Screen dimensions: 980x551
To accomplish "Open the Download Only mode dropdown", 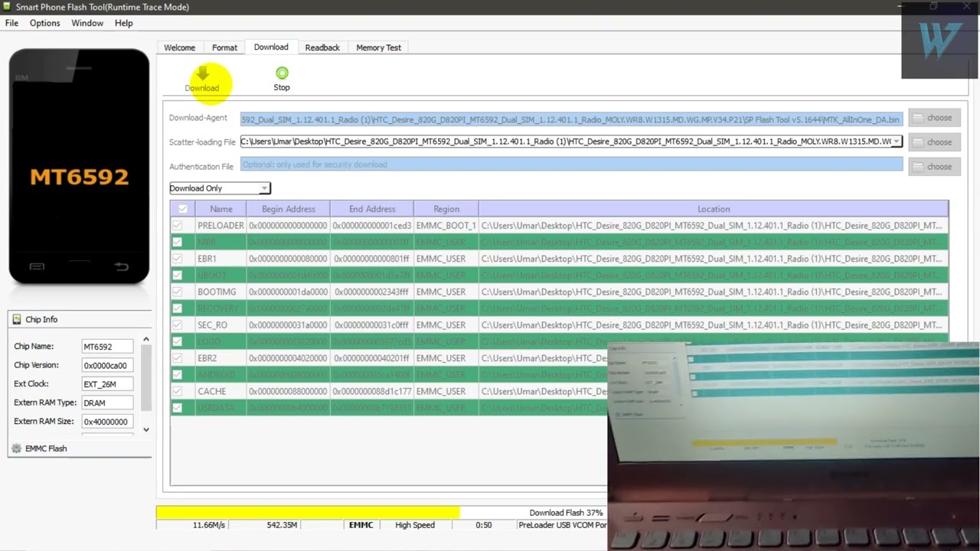I will pyautogui.click(x=220, y=188).
